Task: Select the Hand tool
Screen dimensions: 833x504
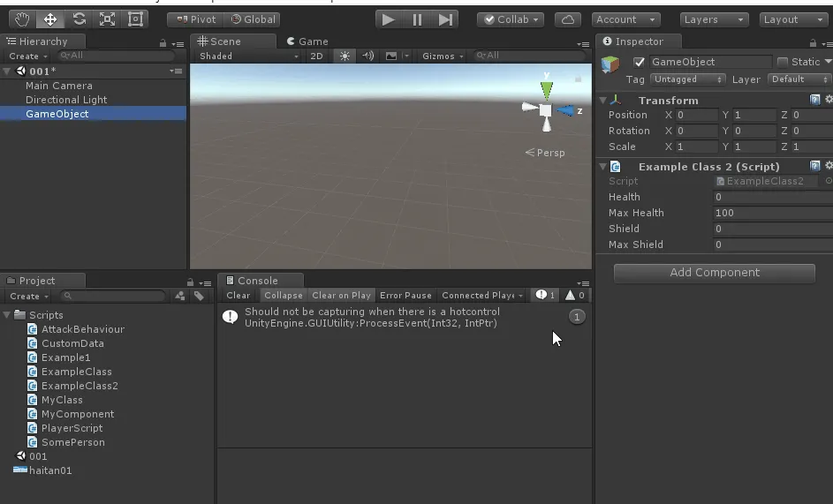Action: (22, 19)
